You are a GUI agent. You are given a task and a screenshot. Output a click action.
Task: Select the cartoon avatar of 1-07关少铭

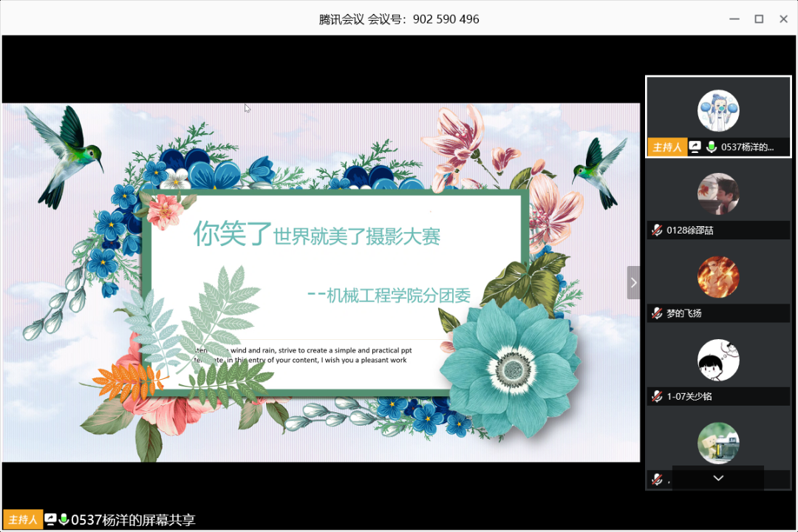pos(718,360)
